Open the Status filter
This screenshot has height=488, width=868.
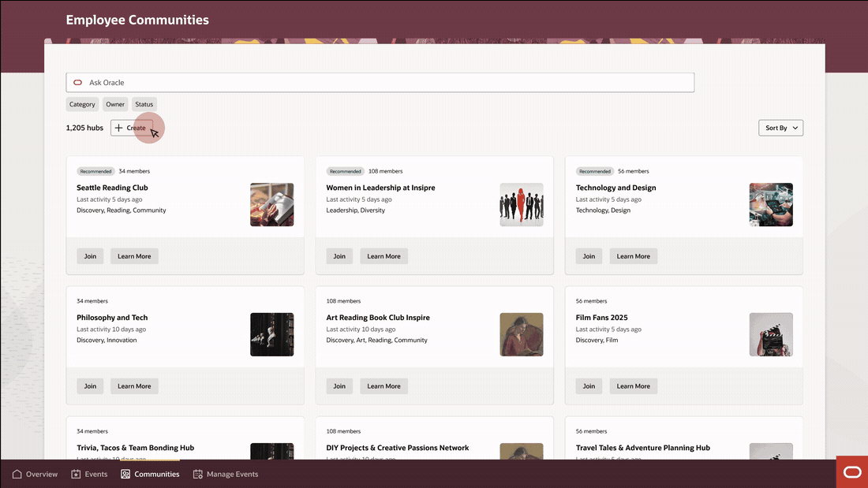pos(144,104)
